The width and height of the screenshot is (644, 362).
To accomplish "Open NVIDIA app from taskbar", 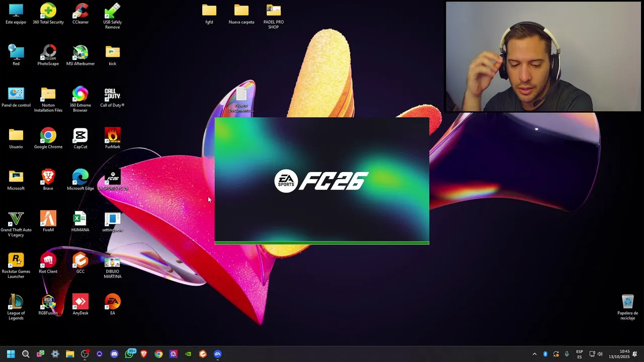I will point(188,354).
